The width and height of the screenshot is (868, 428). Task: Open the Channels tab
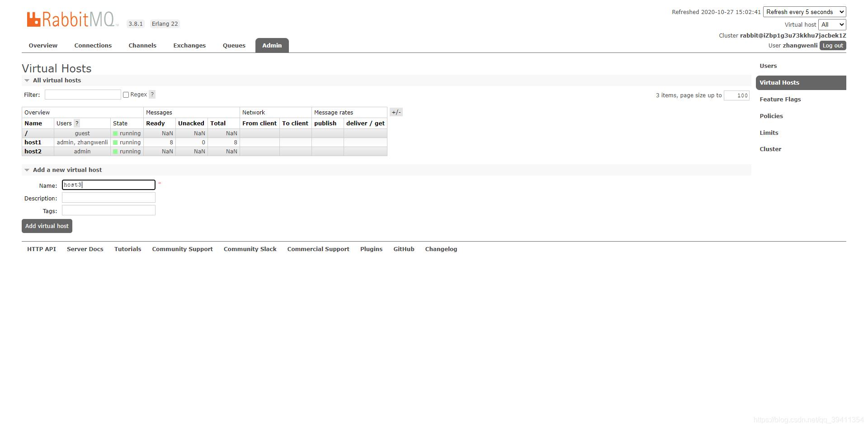tap(142, 45)
